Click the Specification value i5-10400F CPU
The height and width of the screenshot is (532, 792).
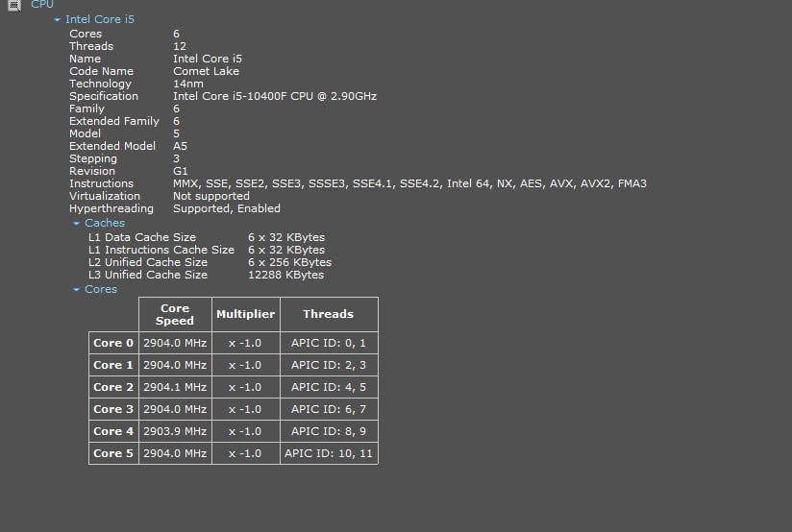pos(275,96)
